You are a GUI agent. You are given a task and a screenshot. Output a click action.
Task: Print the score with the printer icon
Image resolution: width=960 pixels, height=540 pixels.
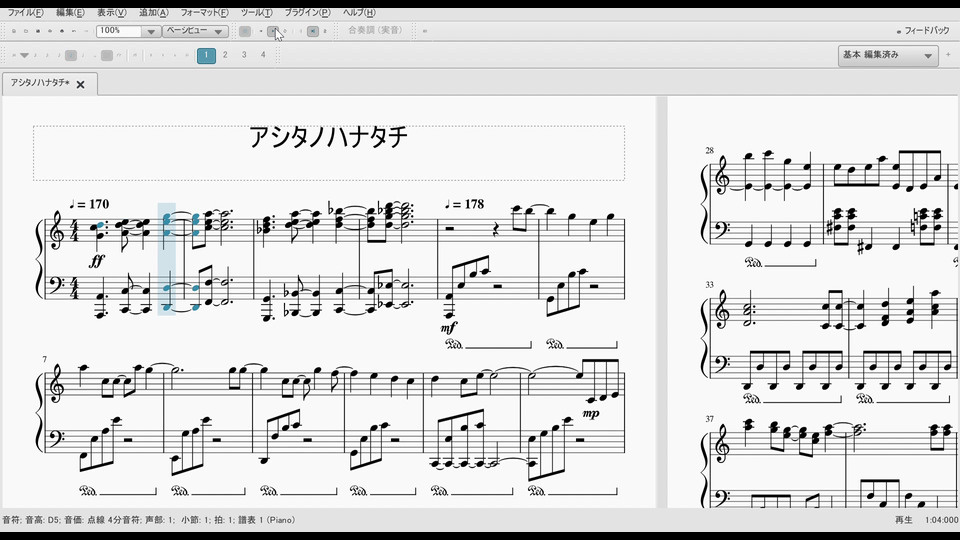point(62,31)
